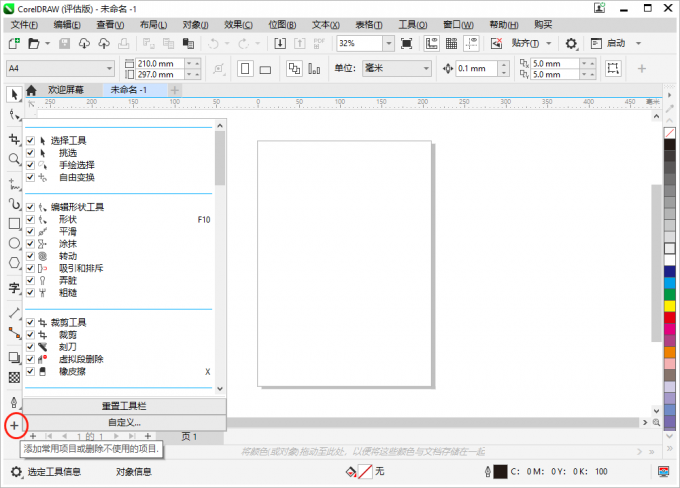Select the Transparency checkerboard tool

[14, 377]
